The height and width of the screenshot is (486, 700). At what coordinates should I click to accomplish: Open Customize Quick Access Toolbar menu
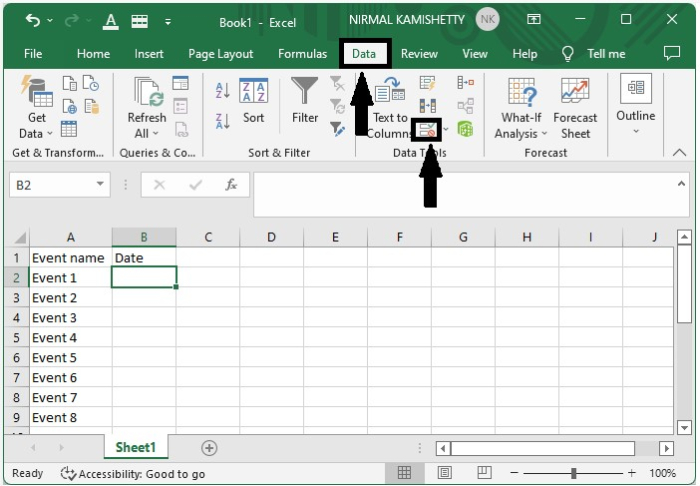click(168, 21)
